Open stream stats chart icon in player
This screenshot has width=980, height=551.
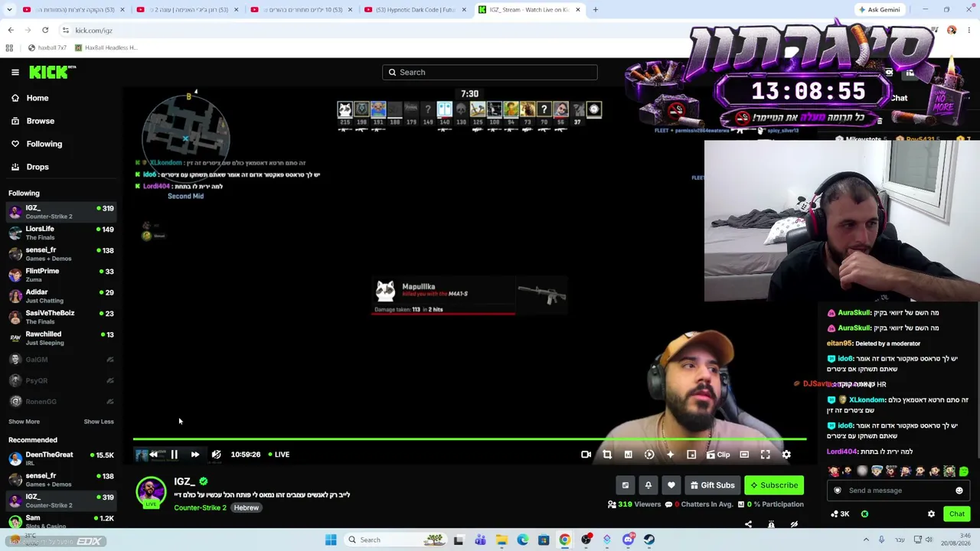628,455
